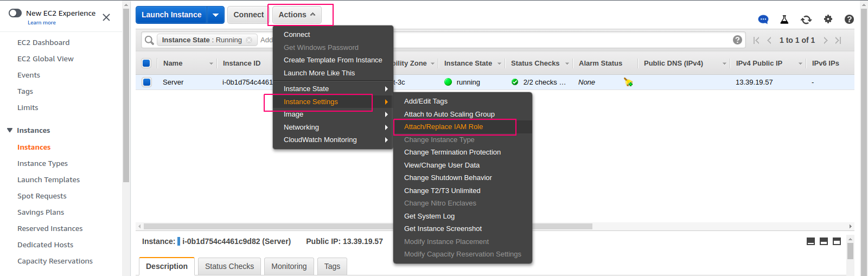The width and height of the screenshot is (868, 276).
Task: Expand the Networking submenu
Action: pos(333,127)
